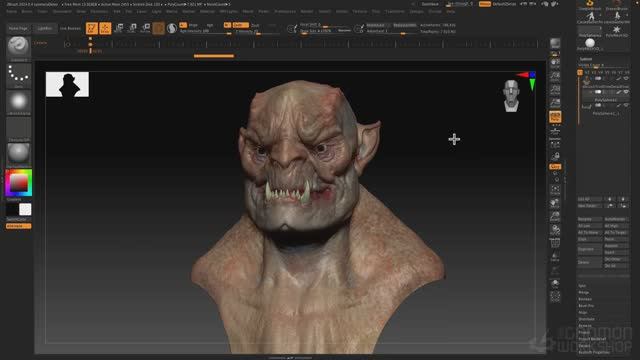
Task: Click the Zoom canvas icon
Action: (555, 76)
